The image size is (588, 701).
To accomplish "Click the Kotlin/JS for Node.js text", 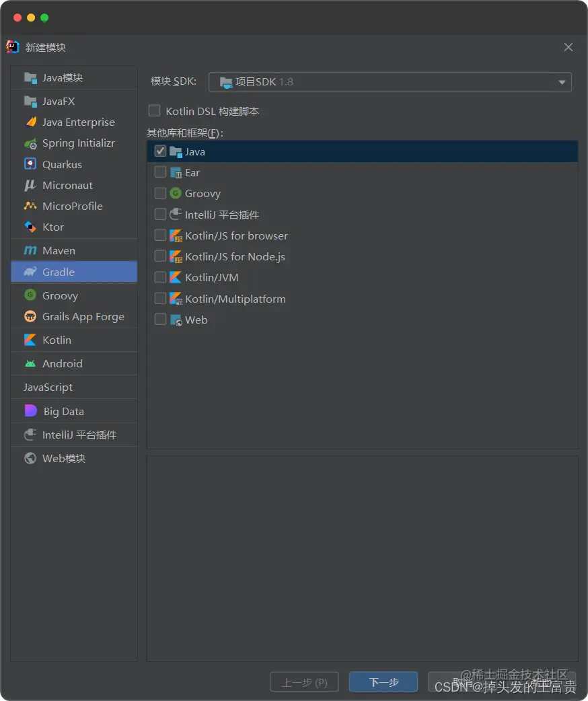I will pos(235,256).
